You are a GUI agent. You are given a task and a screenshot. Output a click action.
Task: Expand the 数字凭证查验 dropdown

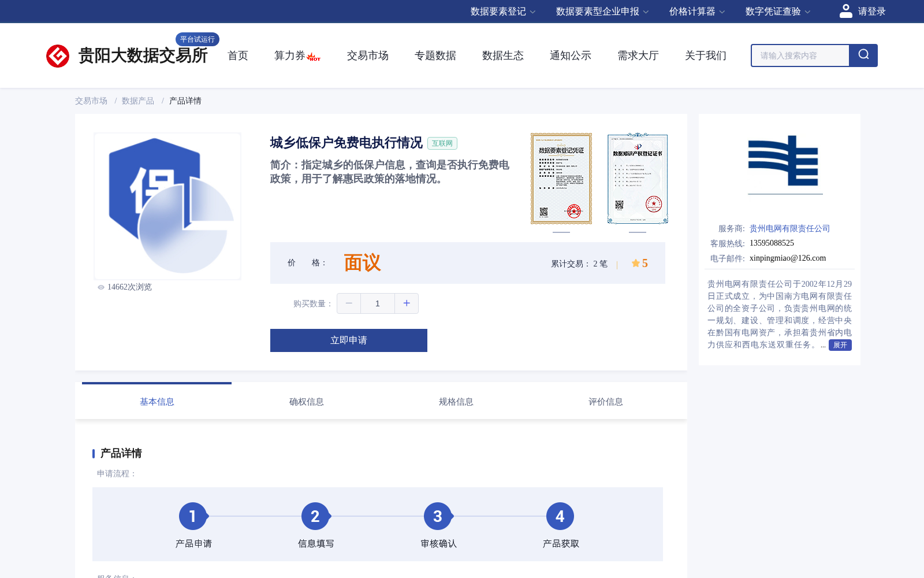[x=778, y=12]
